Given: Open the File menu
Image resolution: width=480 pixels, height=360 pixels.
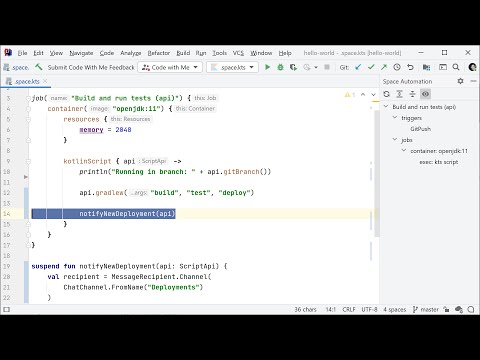Looking at the screenshot, I should click(22, 53).
